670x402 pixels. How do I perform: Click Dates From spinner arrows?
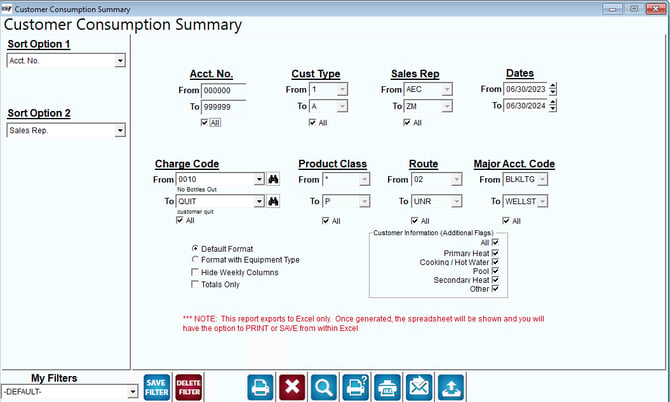pyautogui.click(x=553, y=89)
